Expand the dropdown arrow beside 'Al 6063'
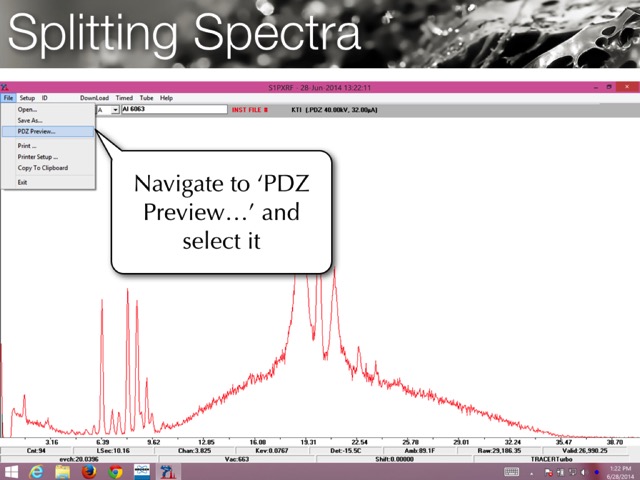This screenshot has width=640, height=480. pos(115,109)
